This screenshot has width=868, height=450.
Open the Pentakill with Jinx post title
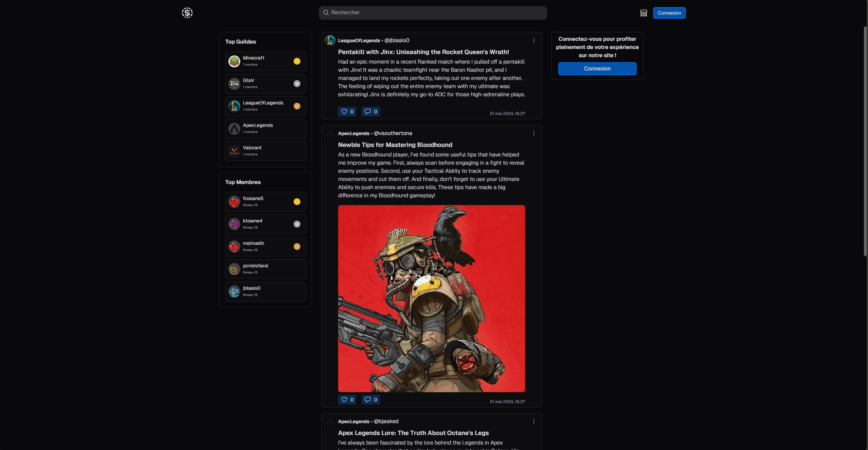click(423, 52)
